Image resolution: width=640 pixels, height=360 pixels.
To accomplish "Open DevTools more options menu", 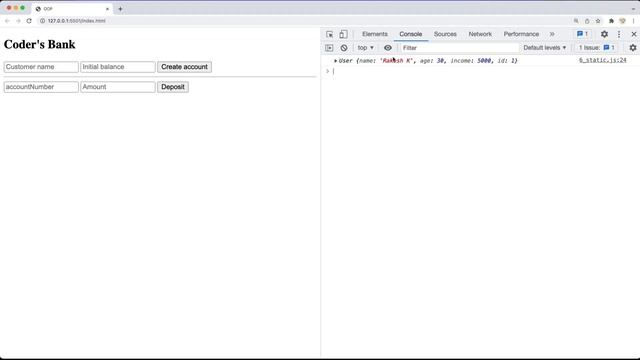I will (x=619, y=34).
